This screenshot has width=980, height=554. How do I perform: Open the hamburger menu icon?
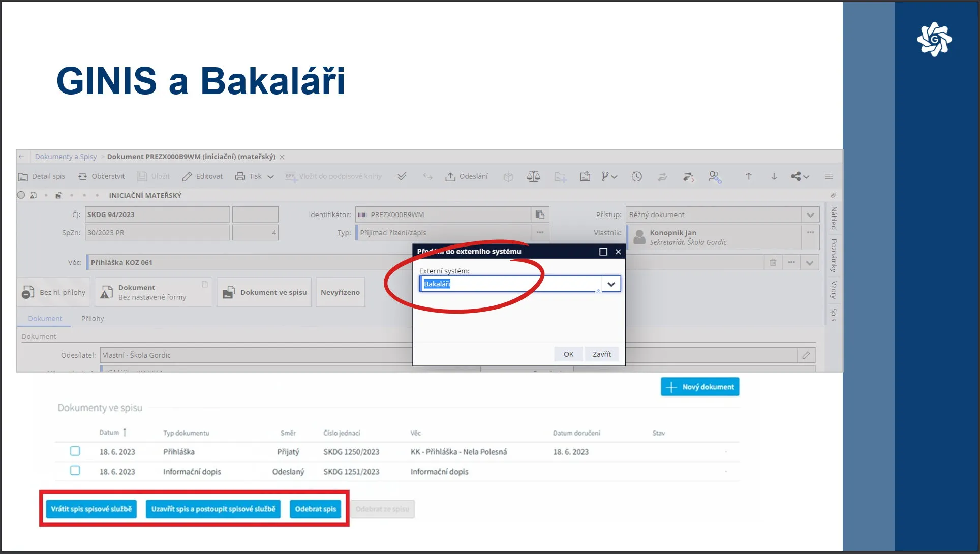pos(829,176)
